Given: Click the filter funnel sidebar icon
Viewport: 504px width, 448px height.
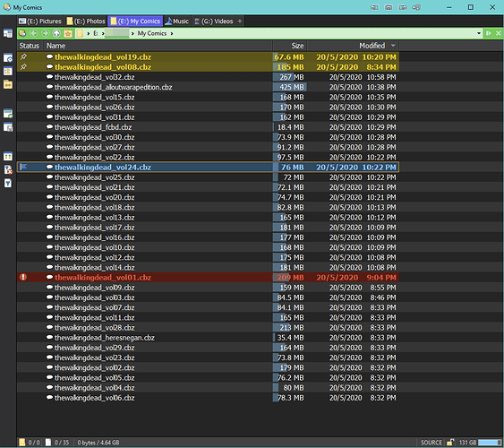Looking at the screenshot, I should tap(8, 183).
